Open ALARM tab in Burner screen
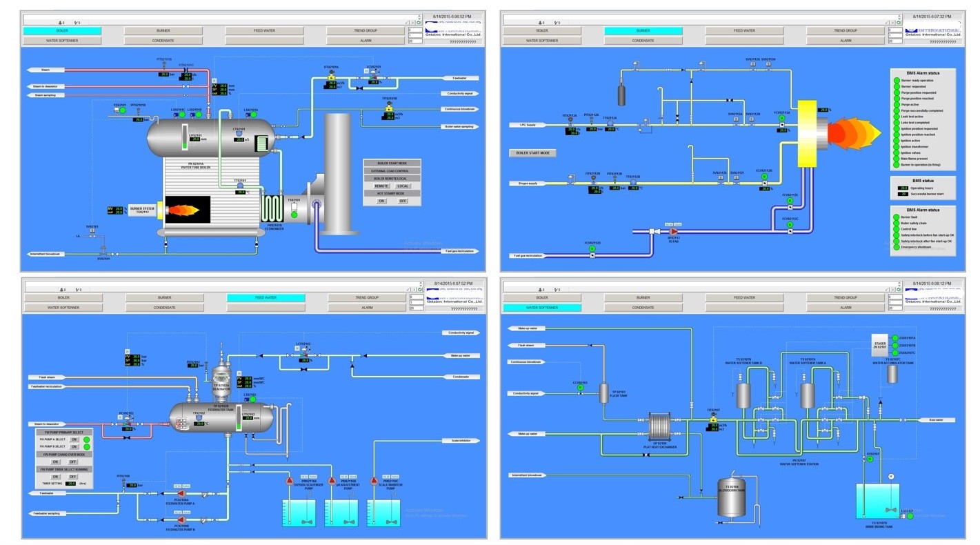This screenshot has width=980, height=545. click(x=846, y=41)
